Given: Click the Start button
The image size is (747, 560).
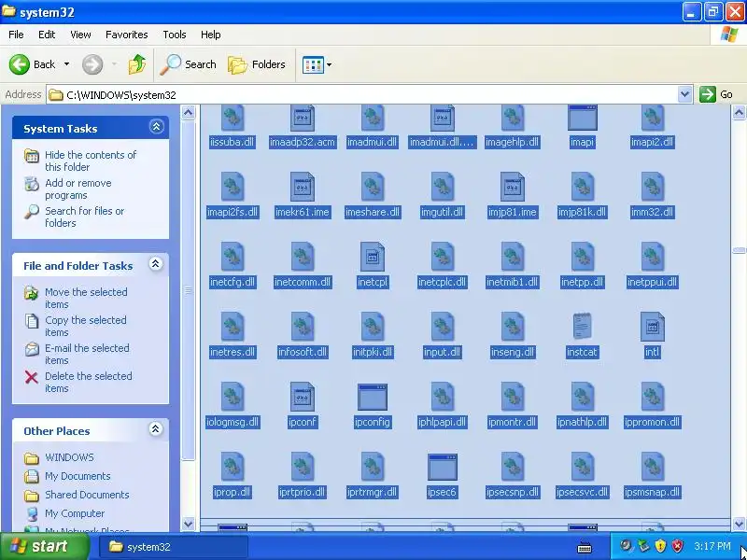Looking at the screenshot, I should coord(44,546).
